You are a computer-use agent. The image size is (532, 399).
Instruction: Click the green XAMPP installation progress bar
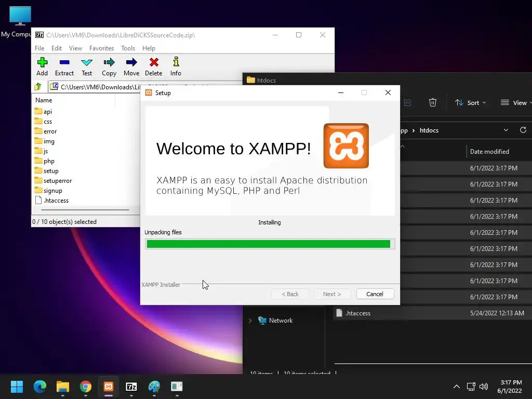pyautogui.click(x=270, y=244)
